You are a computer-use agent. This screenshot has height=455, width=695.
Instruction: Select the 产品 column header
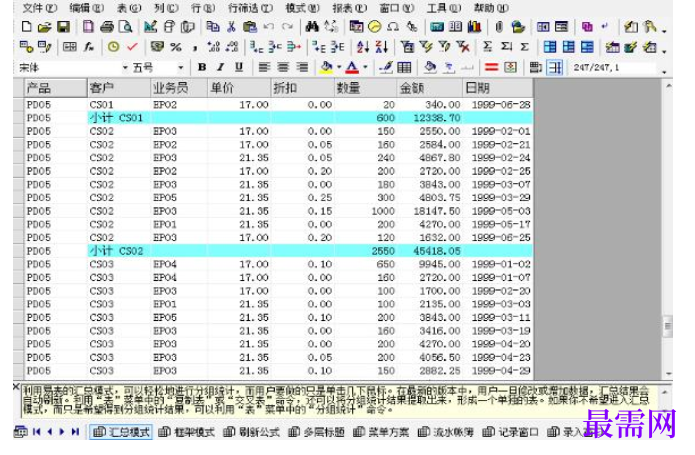[x=55, y=88]
